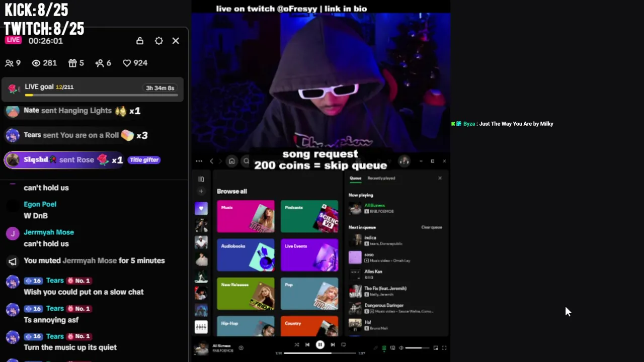This screenshot has width=644, height=362.
Task: Switch to Recently played tab
Action: click(381, 178)
